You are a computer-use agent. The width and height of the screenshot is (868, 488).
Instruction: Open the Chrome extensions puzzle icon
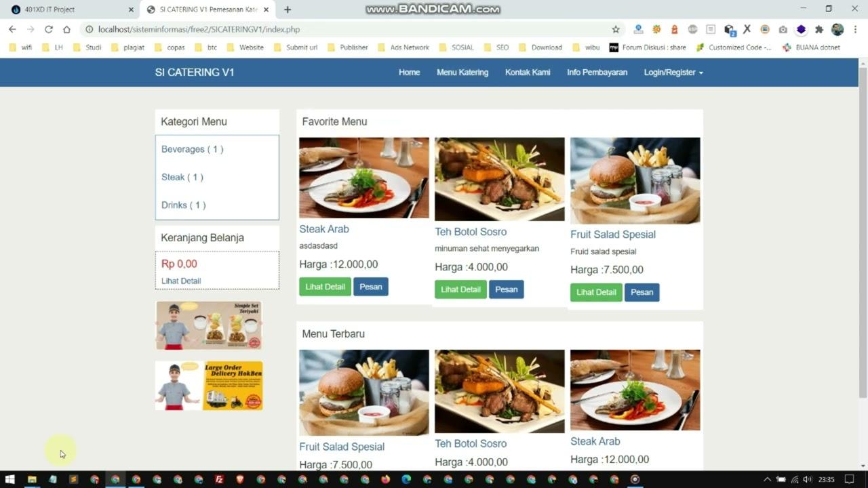point(819,29)
